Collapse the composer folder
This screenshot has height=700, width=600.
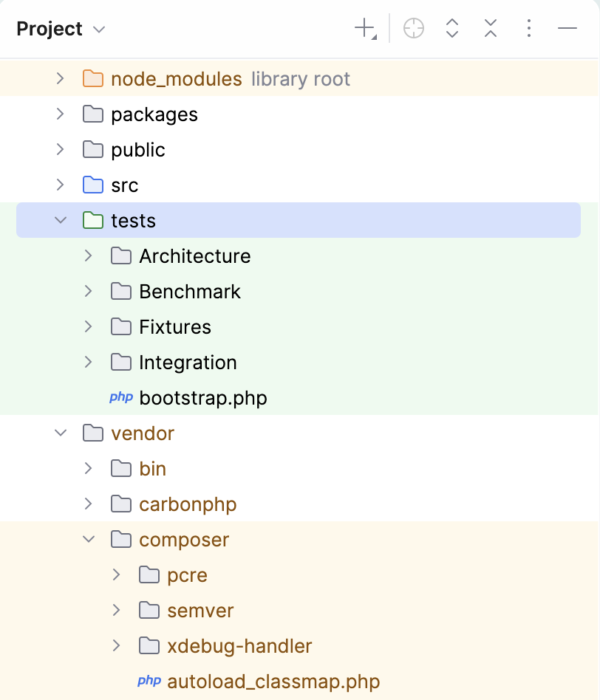pos(88,540)
